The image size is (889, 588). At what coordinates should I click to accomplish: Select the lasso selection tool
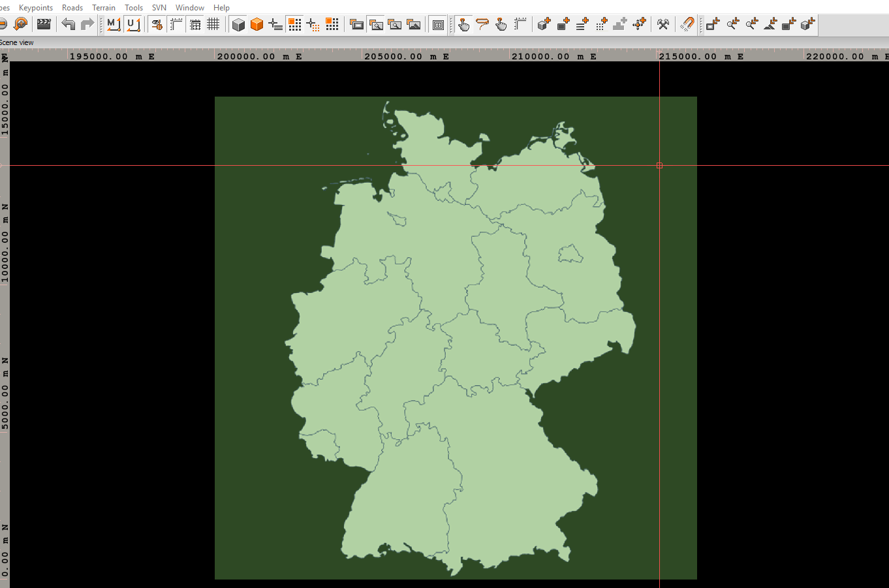tap(482, 24)
